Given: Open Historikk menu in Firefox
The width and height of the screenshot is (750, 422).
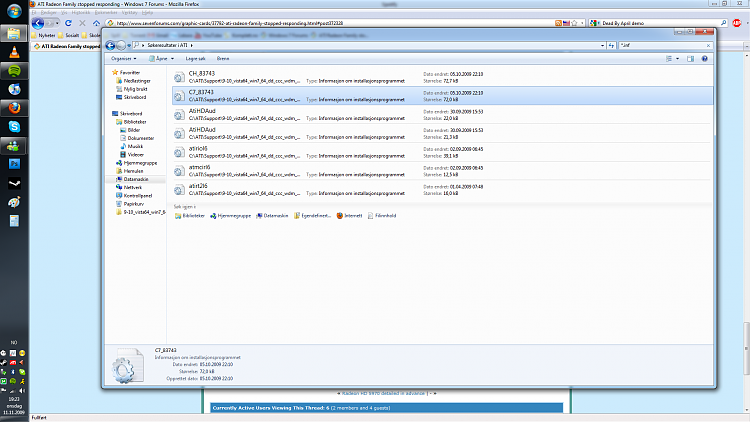Looking at the screenshot, I should [x=81, y=12].
